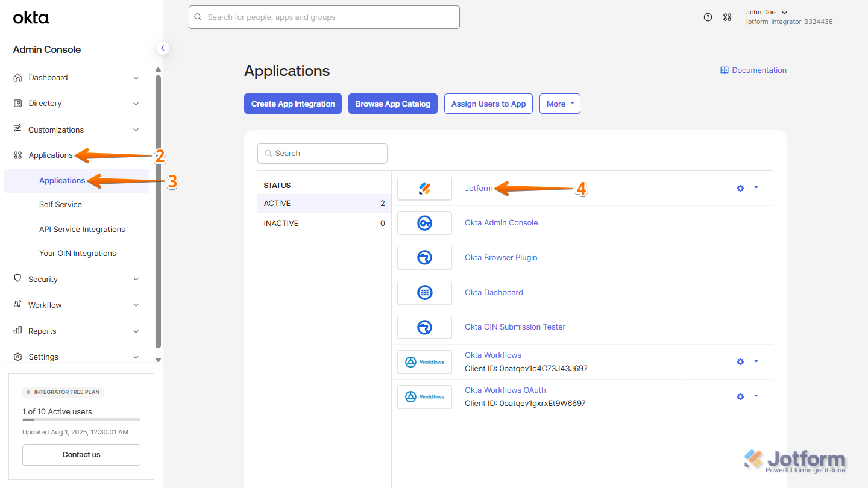The height and width of the screenshot is (488, 868).
Task: Expand the Directory menu chevron
Action: click(136, 104)
